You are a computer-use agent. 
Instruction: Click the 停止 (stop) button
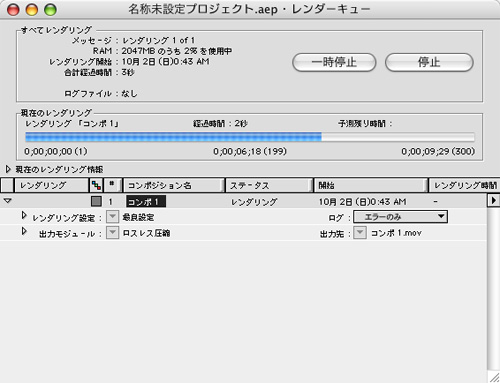(429, 62)
